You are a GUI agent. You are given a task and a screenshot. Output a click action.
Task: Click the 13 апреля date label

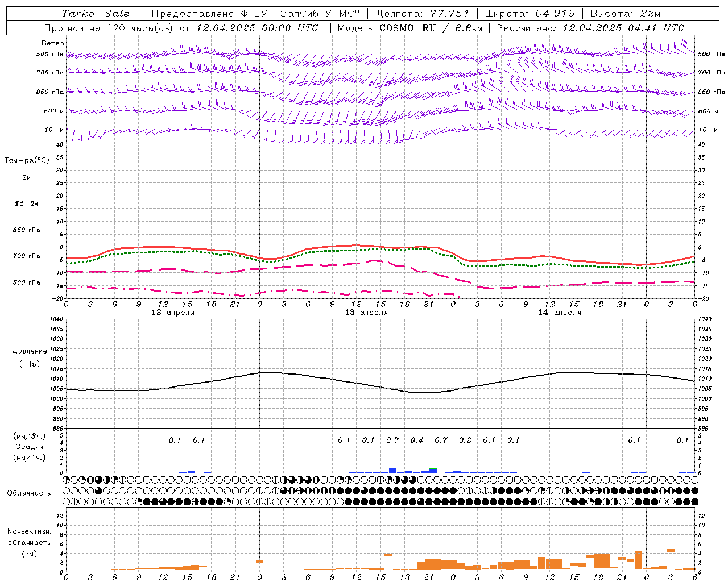[x=366, y=313]
